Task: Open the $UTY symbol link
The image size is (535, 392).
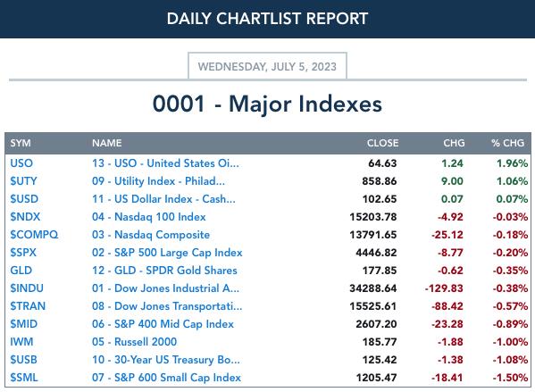Action: click(23, 180)
